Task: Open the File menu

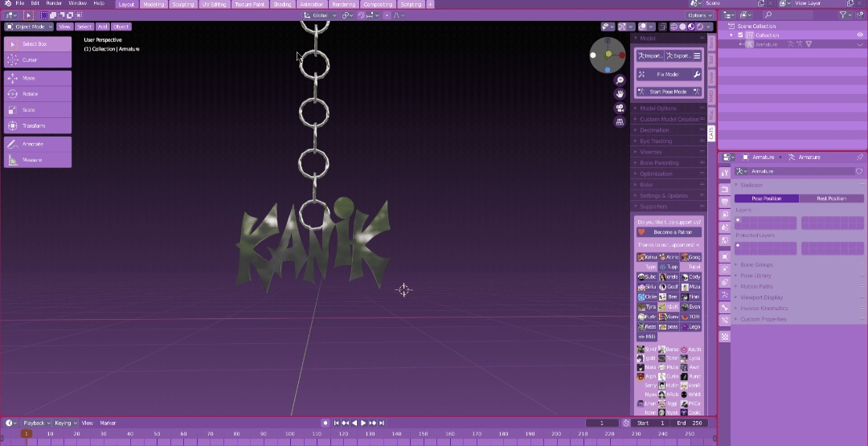Action: click(20, 3)
